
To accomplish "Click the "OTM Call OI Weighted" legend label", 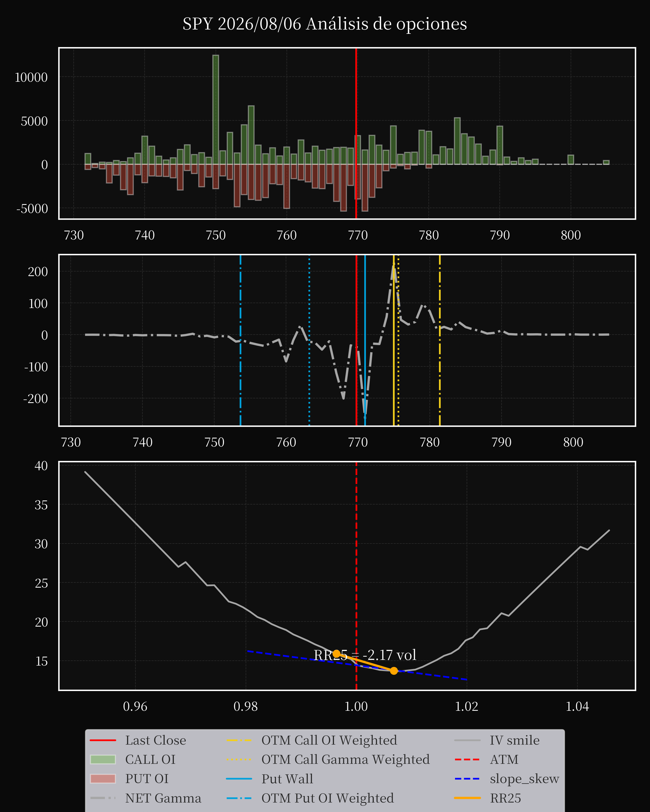I will coord(329,741).
